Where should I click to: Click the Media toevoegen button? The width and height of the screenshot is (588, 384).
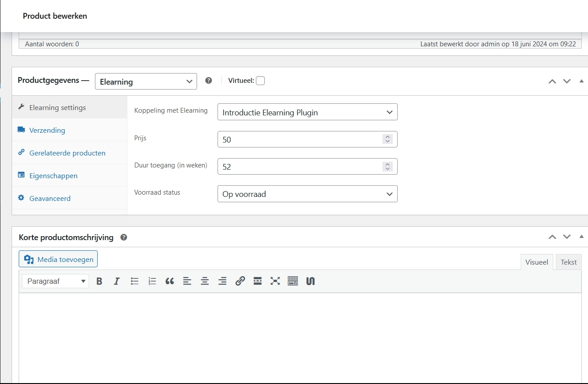[x=58, y=259]
